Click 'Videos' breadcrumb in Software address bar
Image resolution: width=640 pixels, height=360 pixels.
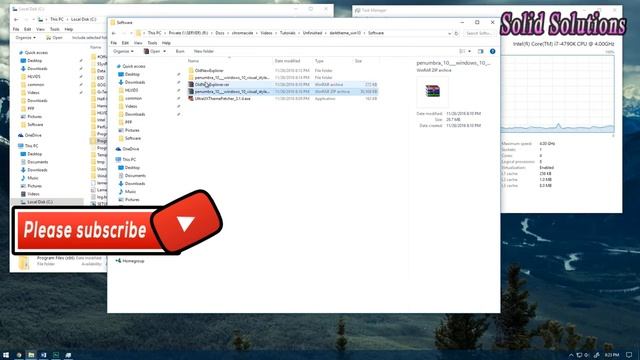click(x=267, y=33)
